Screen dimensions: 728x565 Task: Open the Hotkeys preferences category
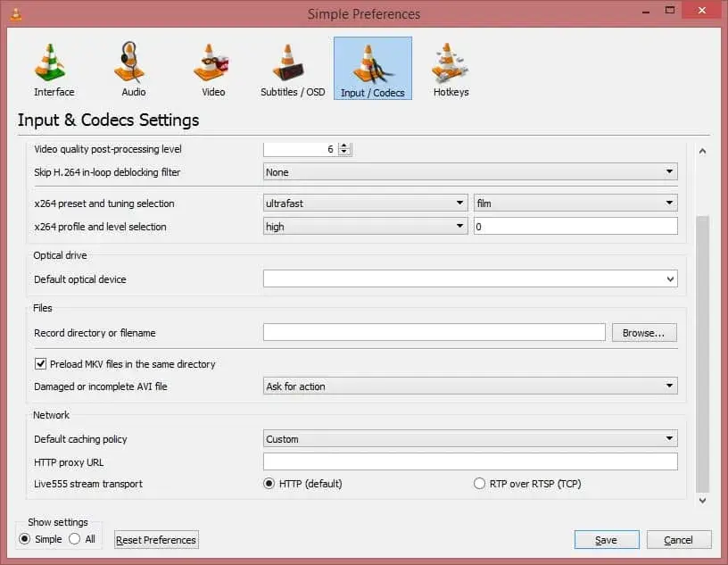point(451,69)
